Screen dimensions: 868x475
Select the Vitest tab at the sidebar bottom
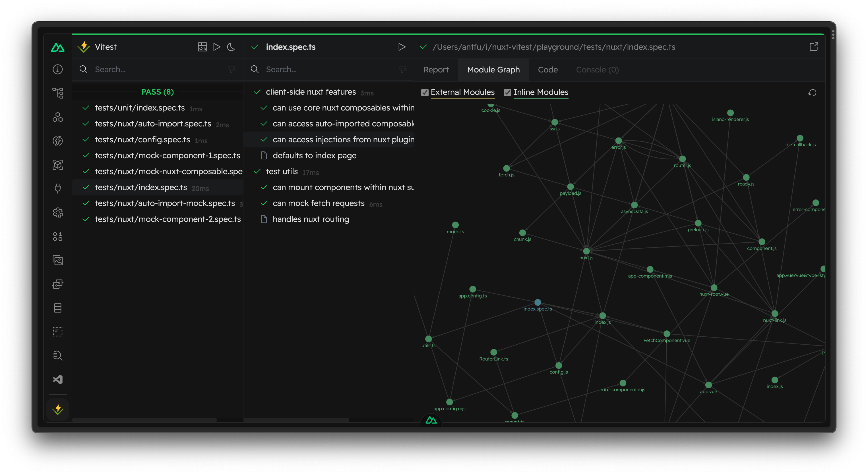(58, 409)
